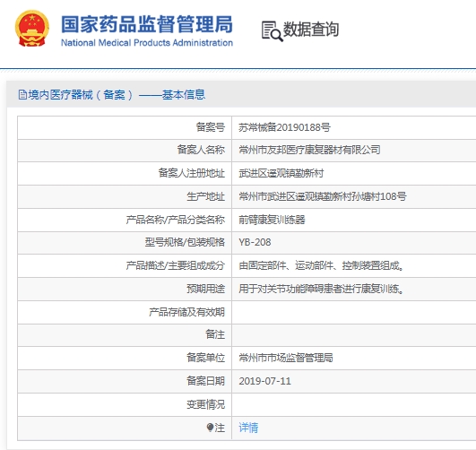Click the national emblem logo
The image size is (476, 450).
tap(32, 29)
